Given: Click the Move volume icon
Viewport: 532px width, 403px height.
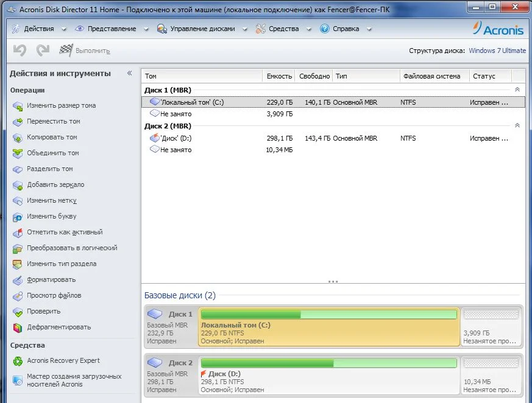Looking at the screenshot, I should pyautogui.click(x=18, y=122).
